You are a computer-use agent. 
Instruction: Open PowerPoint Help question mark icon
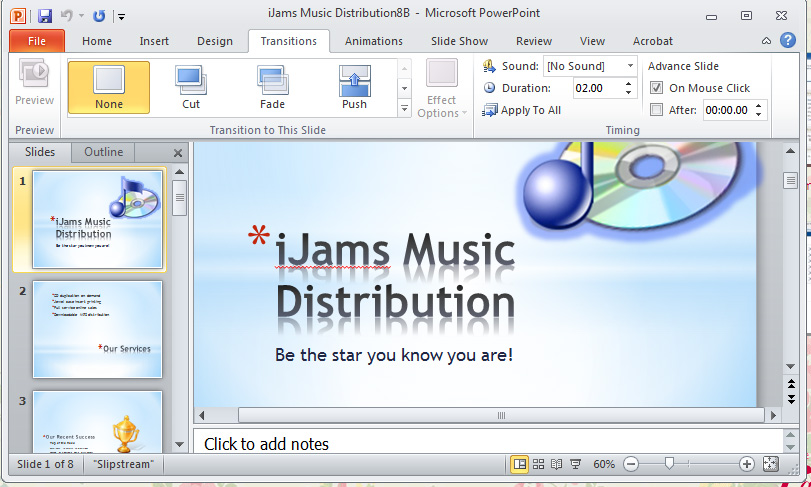(x=787, y=40)
